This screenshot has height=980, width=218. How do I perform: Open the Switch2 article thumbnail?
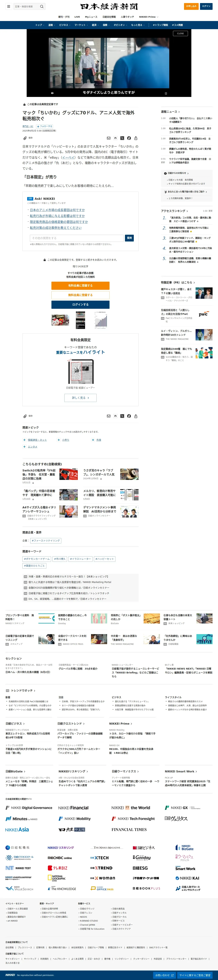coord(69,474)
